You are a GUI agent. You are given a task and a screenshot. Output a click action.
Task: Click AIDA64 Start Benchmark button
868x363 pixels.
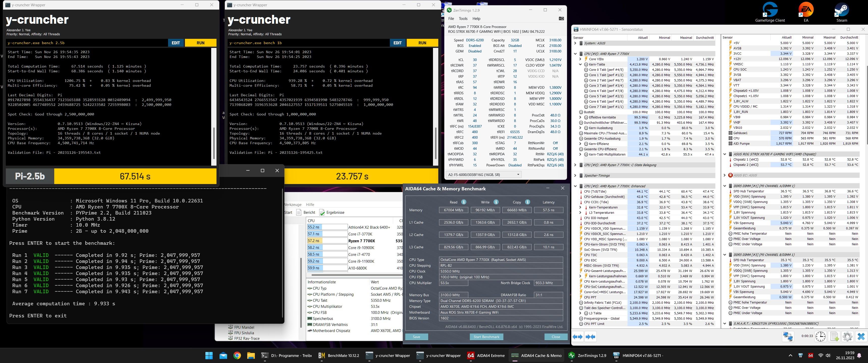pos(486,337)
